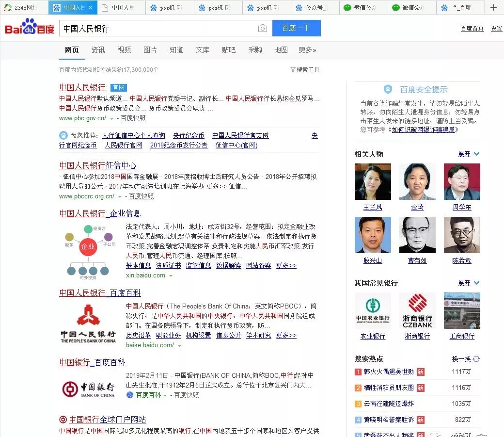The width and height of the screenshot is (504, 437).
Task: Click Bank of China icon before 全球门户网站
Action: pyautogui.click(x=63, y=420)
